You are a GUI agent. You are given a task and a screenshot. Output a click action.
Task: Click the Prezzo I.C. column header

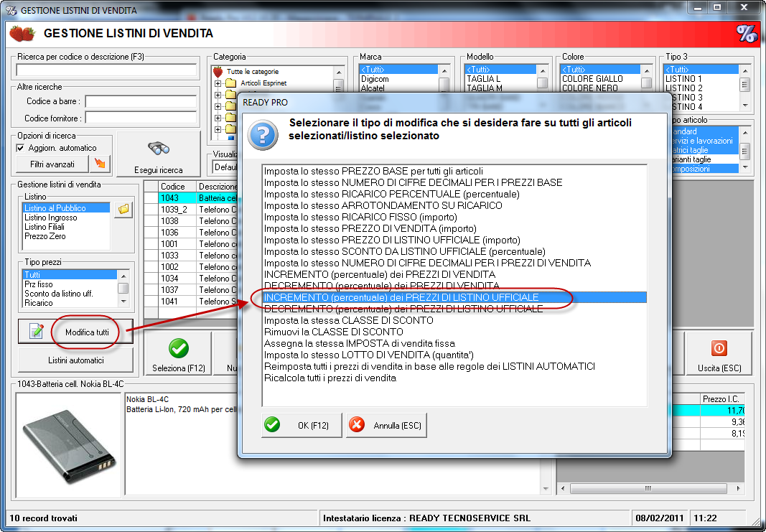tap(722, 398)
